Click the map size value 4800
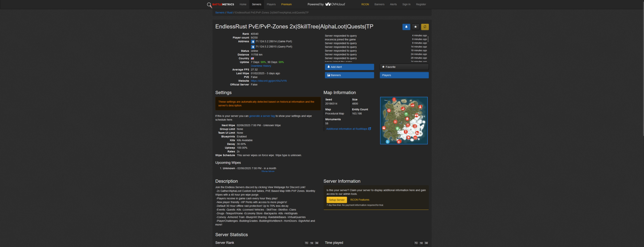Viewport: 644px width, 247px height. coord(355,104)
